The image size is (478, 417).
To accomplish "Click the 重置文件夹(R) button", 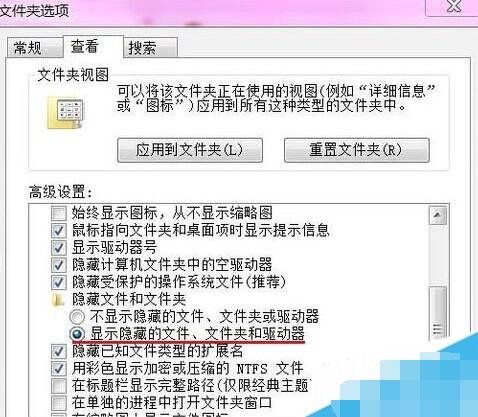I will (x=357, y=150).
